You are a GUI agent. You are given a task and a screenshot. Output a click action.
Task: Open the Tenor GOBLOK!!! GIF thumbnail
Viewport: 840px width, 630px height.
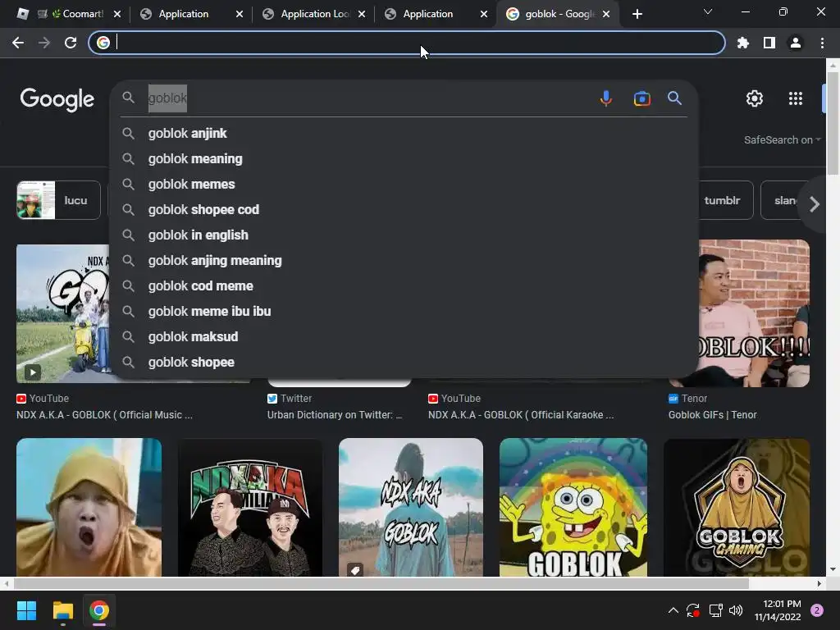click(x=755, y=313)
